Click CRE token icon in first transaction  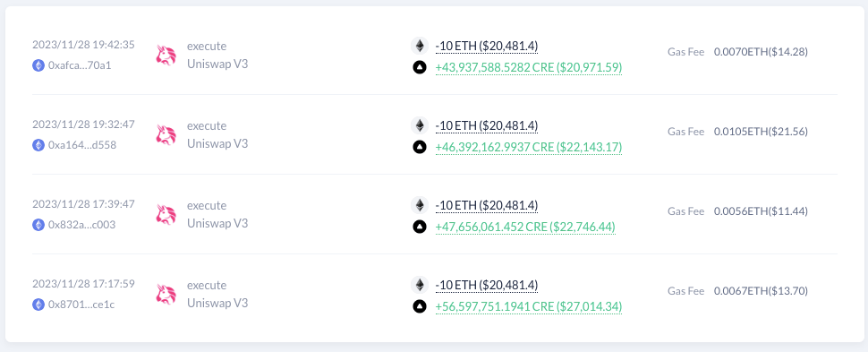[x=420, y=67]
